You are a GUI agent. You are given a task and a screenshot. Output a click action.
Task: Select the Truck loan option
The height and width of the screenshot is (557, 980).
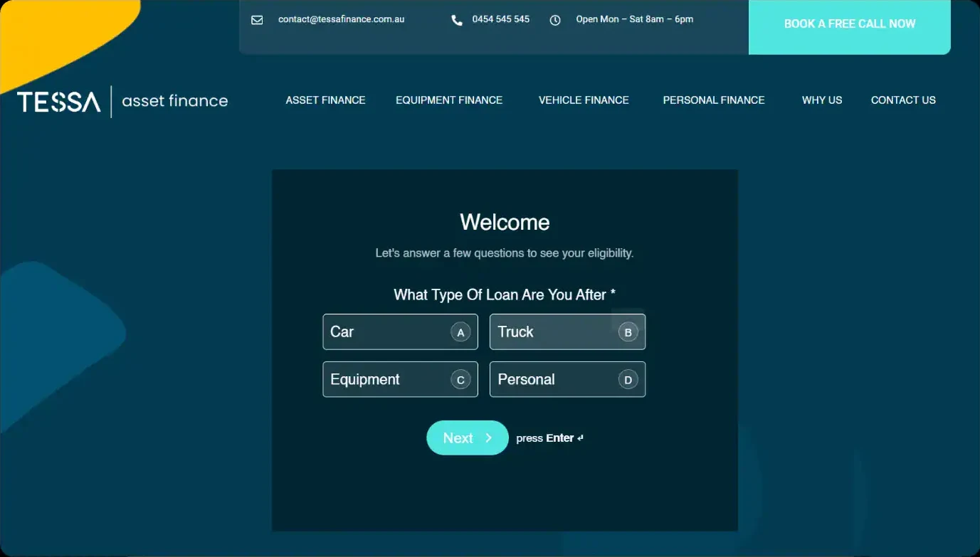click(567, 332)
